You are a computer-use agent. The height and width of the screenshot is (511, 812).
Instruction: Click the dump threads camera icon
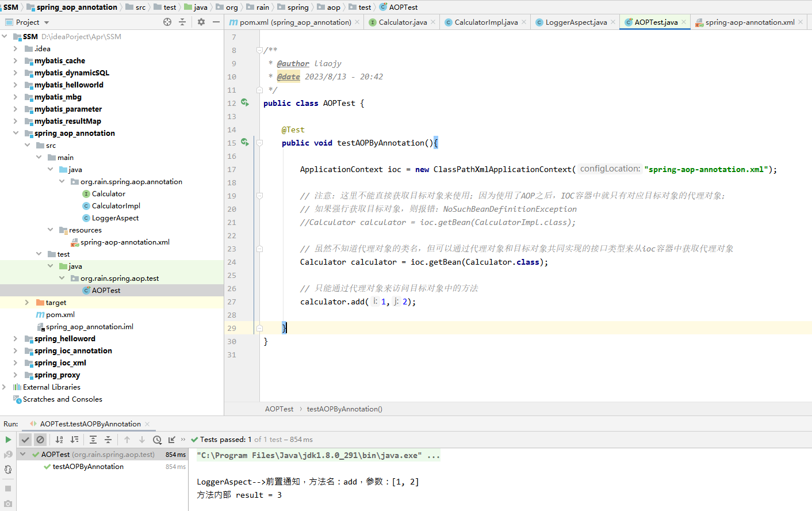8,504
